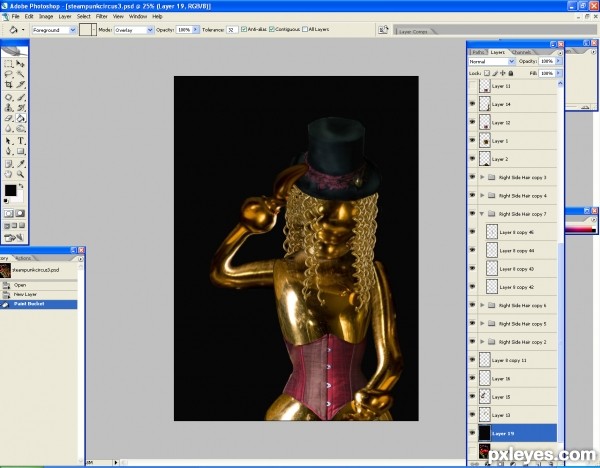The image size is (600, 468).
Task: Select the Paint Bucket tool in toolbox
Action: [20, 118]
